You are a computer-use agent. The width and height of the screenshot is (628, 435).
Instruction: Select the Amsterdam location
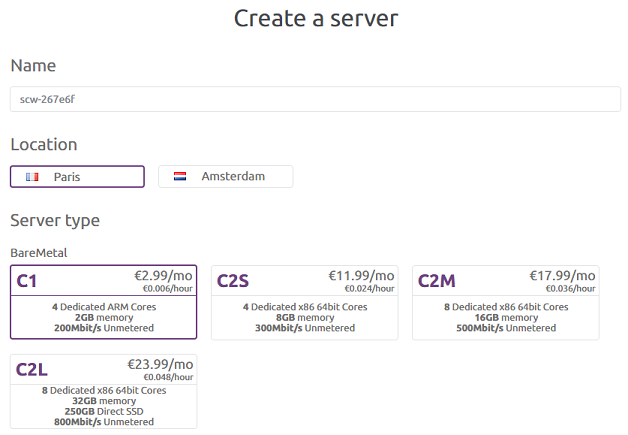[x=225, y=176]
